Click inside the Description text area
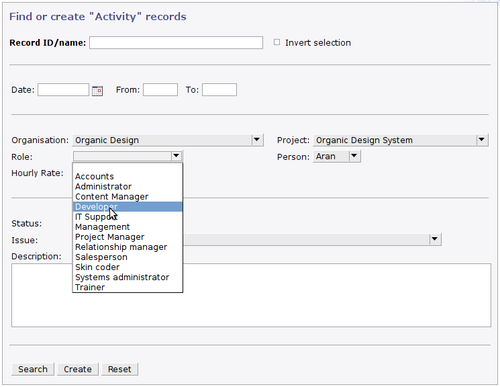Viewport: 500px width, 387px height. click(x=251, y=295)
